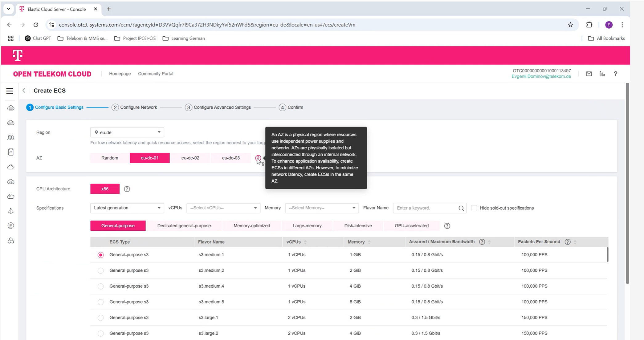Choose the Random AZ option
Screen dimensions: 644x340
tap(110, 158)
